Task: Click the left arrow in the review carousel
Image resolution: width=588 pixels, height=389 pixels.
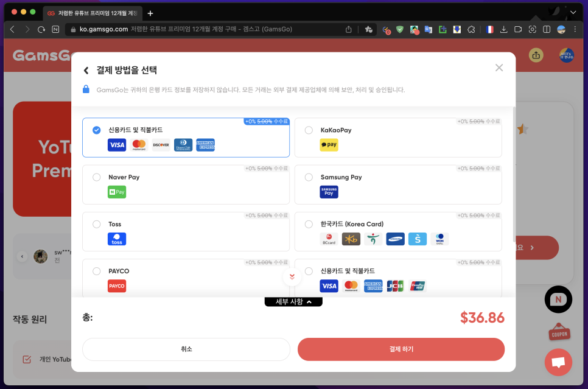Action: 22,256
